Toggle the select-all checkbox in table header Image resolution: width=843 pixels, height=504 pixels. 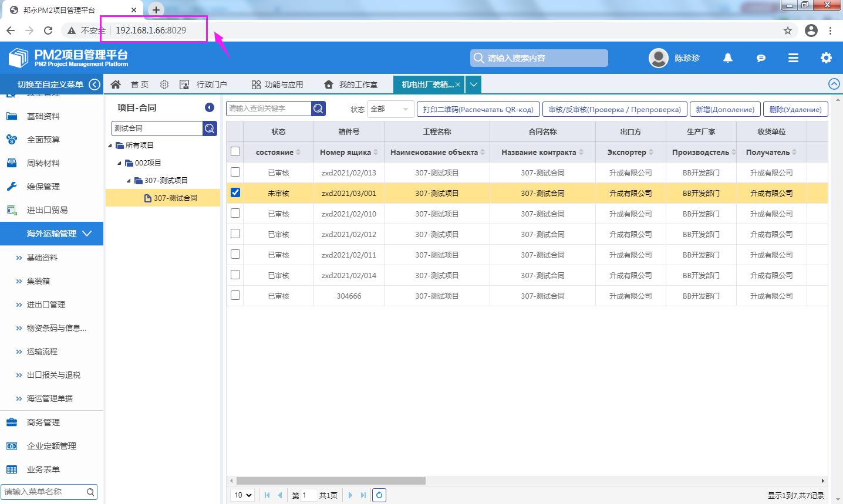[235, 152]
